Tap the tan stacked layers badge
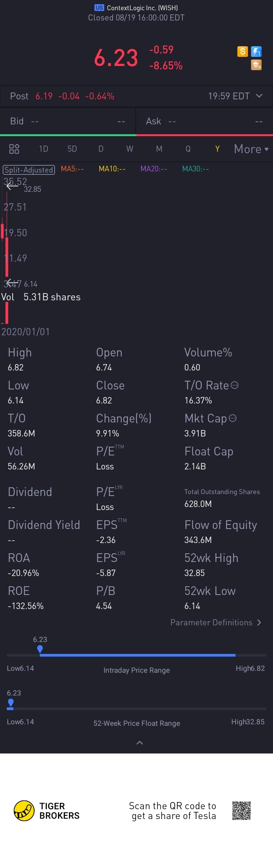The width and height of the screenshot is (273, 868). point(257,65)
